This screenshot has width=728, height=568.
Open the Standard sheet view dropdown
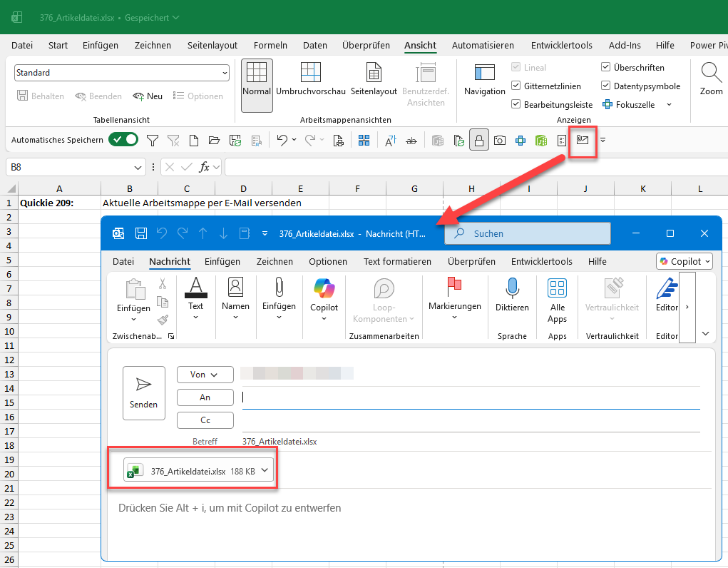pos(225,73)
